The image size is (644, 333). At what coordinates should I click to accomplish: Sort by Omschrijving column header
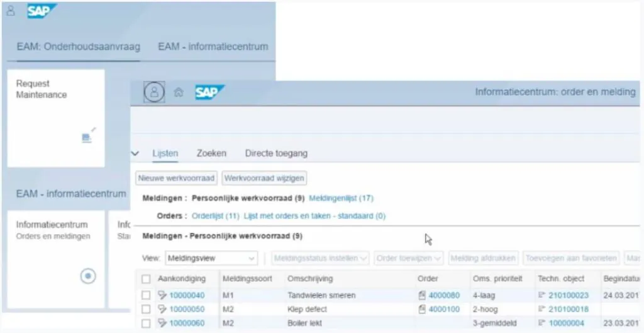click(310, 279)
